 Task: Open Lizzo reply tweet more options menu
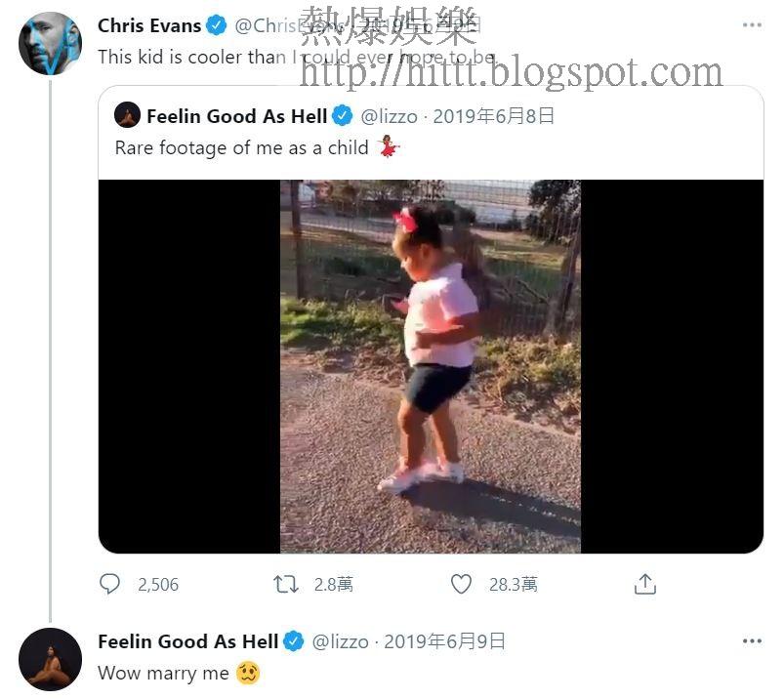pos(752,641)
